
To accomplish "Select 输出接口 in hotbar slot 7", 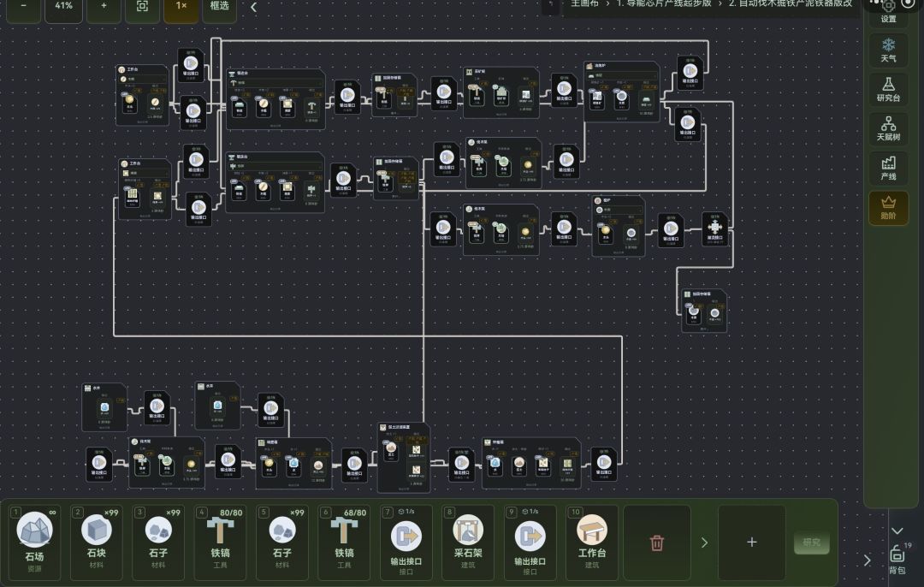I will [406, 543].
